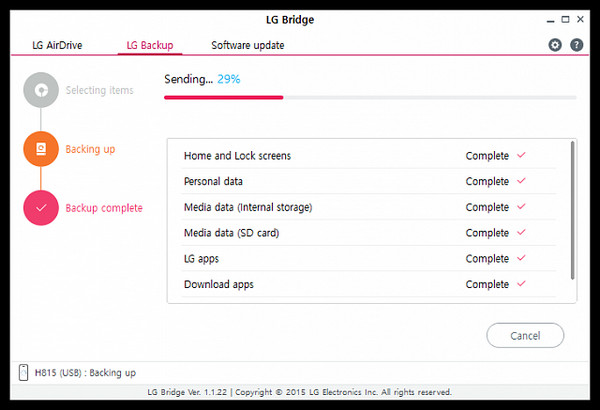Minimize the LG Bridge window
600x410 pixels.
[x=550, y=20]
